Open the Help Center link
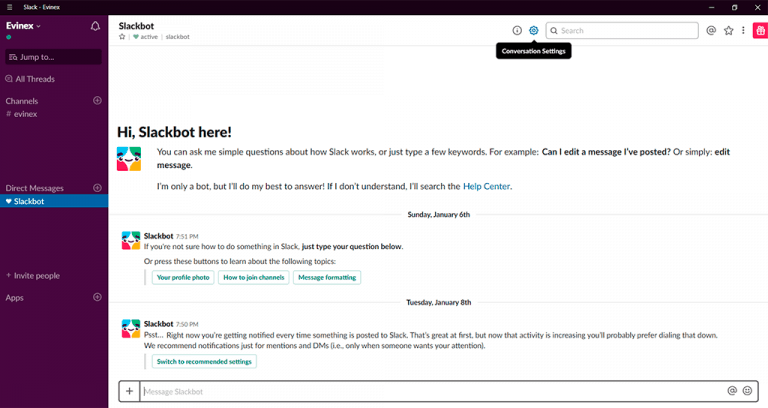Viewport: 768px width, 408px height. pyautogui.click(x=486, y=186)
